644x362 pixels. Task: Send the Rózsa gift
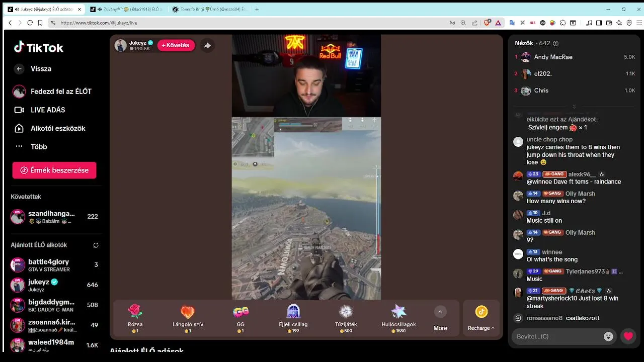tap(135, 318)
